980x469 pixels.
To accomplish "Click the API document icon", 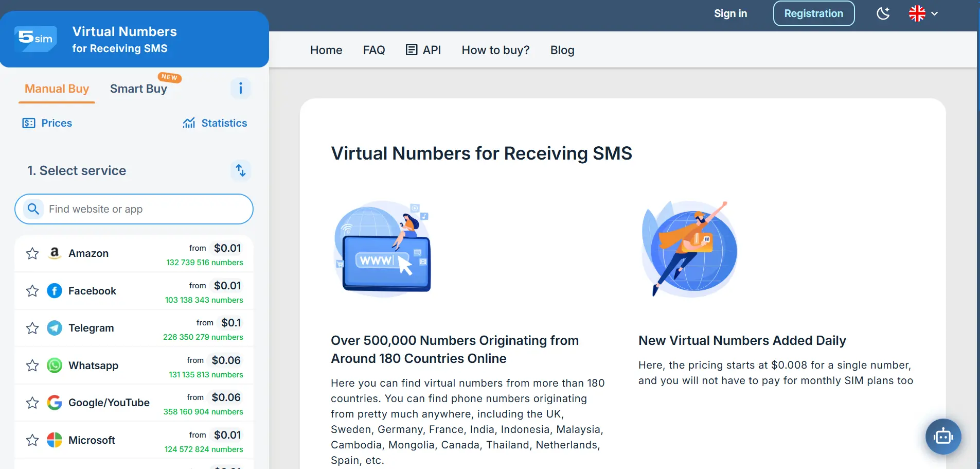I will tap(412, 50).
